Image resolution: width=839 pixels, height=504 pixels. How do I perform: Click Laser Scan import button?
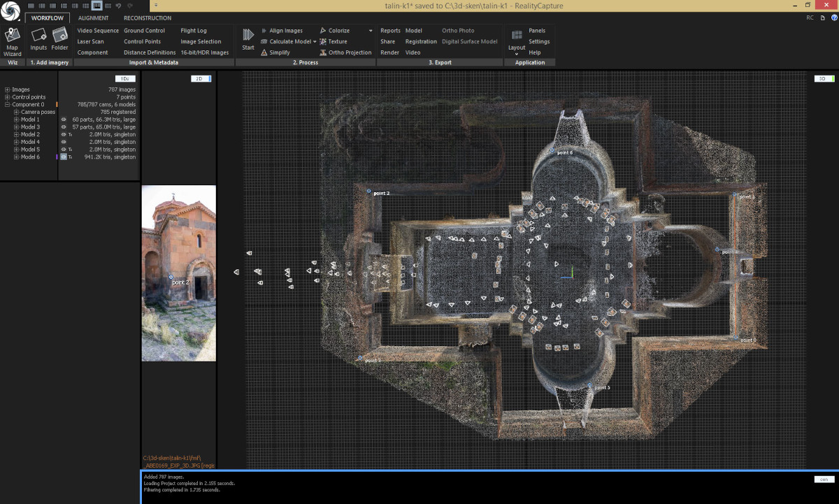91,41
